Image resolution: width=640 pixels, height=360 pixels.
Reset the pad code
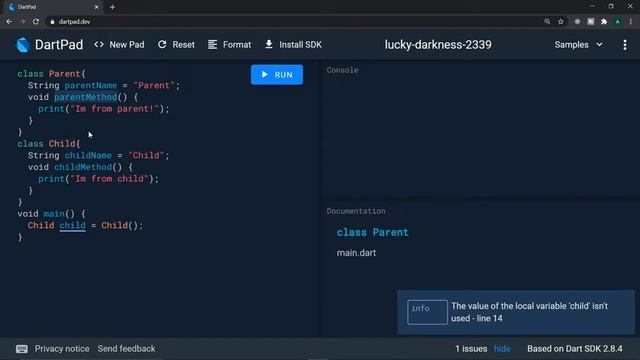(176, 44)
